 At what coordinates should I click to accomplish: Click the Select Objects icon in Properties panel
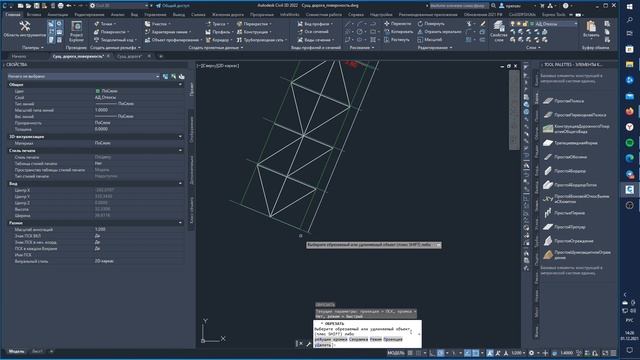coord(173,76)
